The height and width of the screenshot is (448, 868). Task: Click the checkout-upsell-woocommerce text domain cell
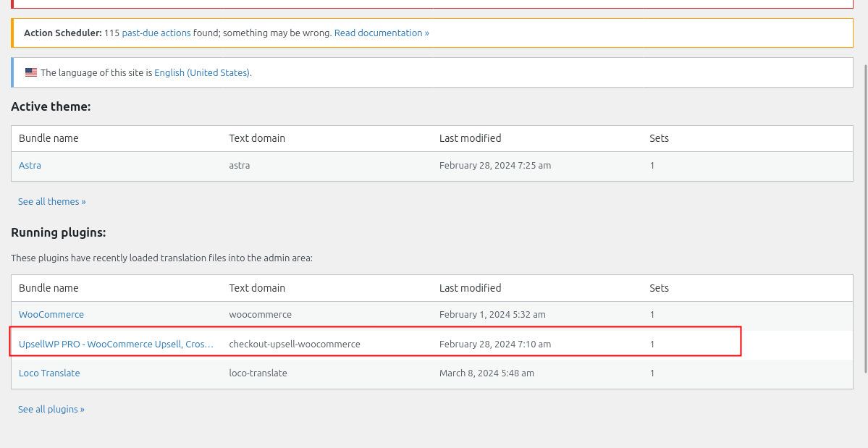pos(295,345)
